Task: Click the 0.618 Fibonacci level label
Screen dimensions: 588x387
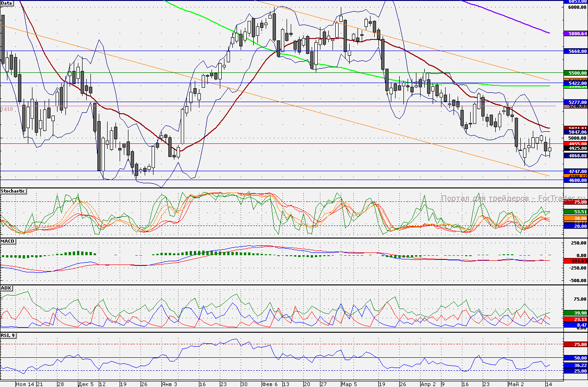Action: (6, 109)
